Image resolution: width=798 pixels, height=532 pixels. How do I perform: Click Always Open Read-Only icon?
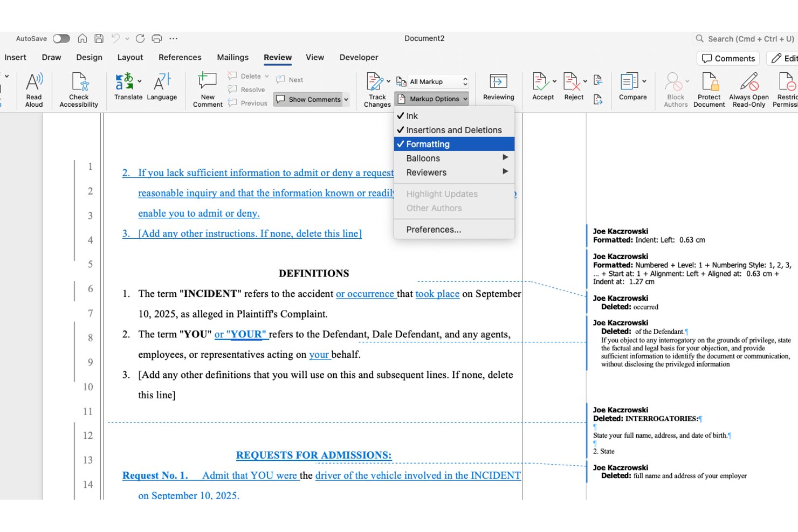(749, 81)
